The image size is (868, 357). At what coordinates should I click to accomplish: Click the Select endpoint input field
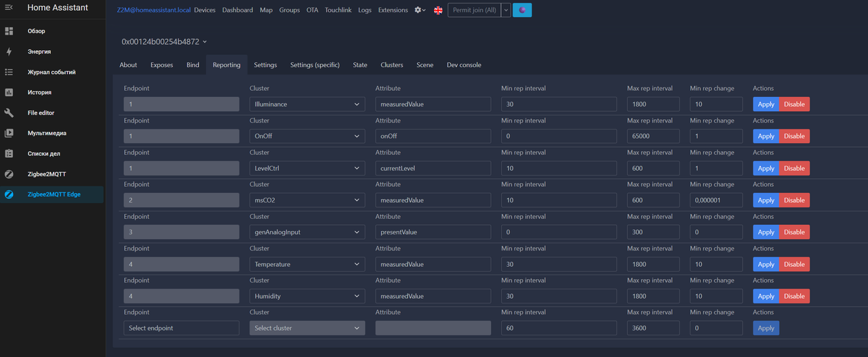[182, 328]
